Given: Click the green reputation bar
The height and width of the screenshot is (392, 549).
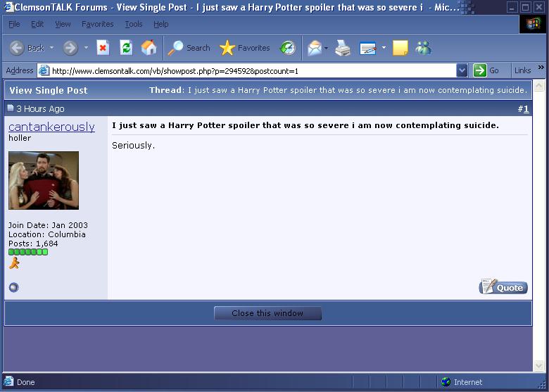Looking at the screenshot, I should pos(28,252).
